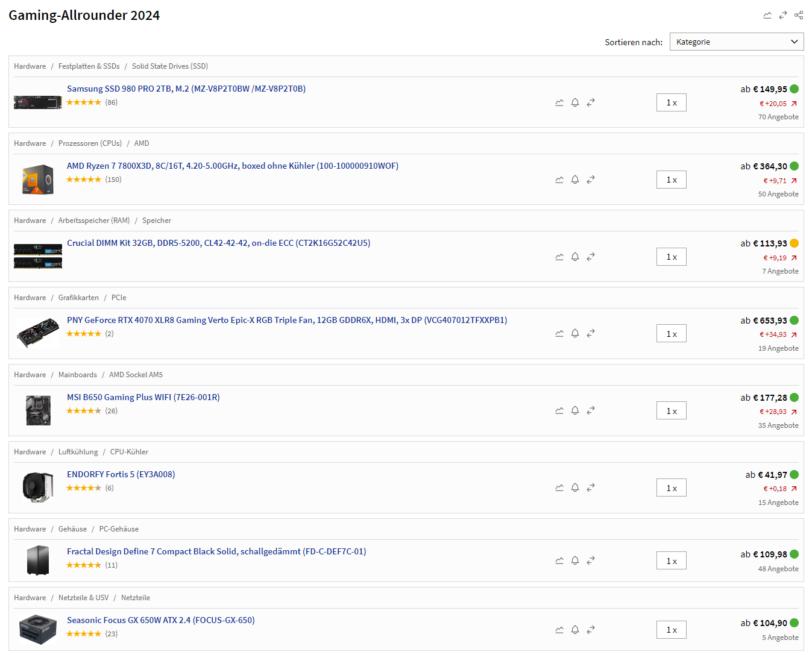Show price history for Samsung SSD 980 PRO
The width and height of the screenshot is (812, 655).
[x=559, y=102]
